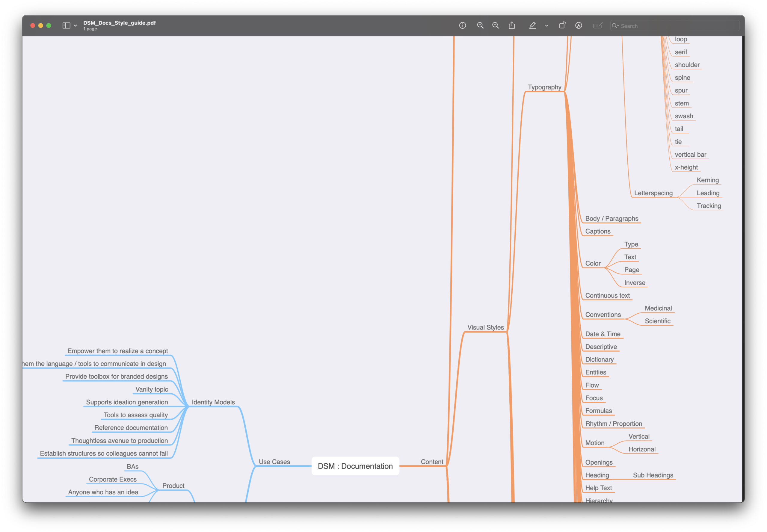767x532 pixels.
Task: Select the Visual Styles node
Action: click(x=485, y=327)
